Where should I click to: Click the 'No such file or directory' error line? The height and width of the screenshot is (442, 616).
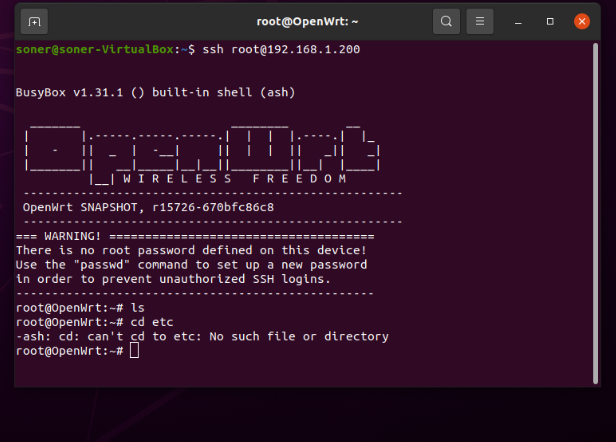pyautogui.click(x=202, y=337)
